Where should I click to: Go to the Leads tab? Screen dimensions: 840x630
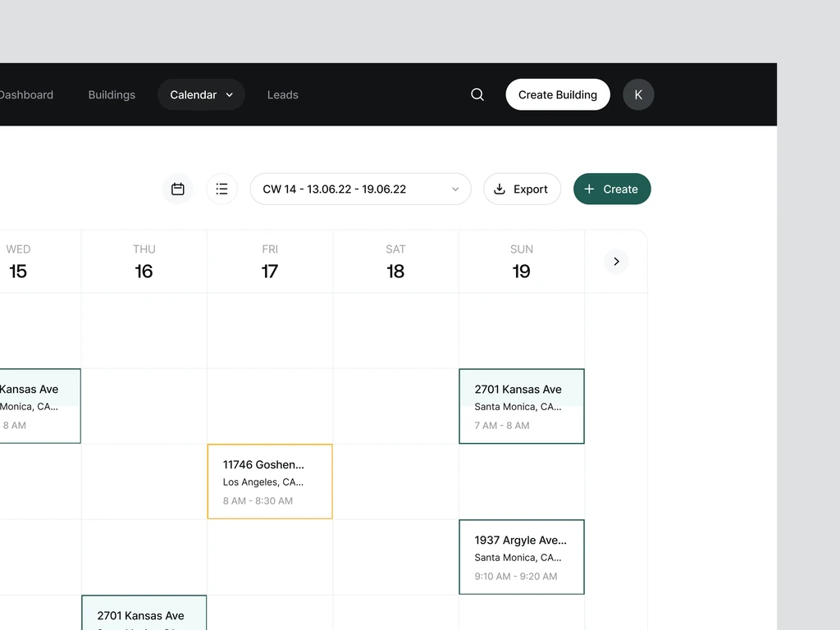coord(283,95)
